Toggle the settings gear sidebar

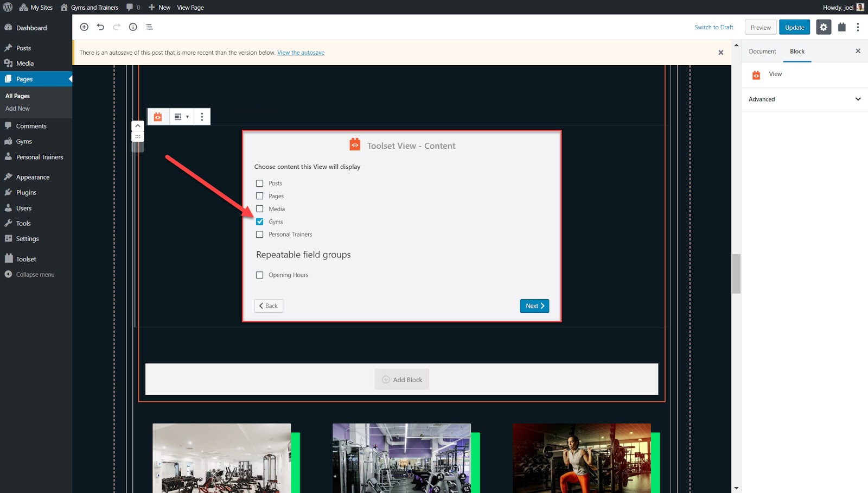(824, 27)
